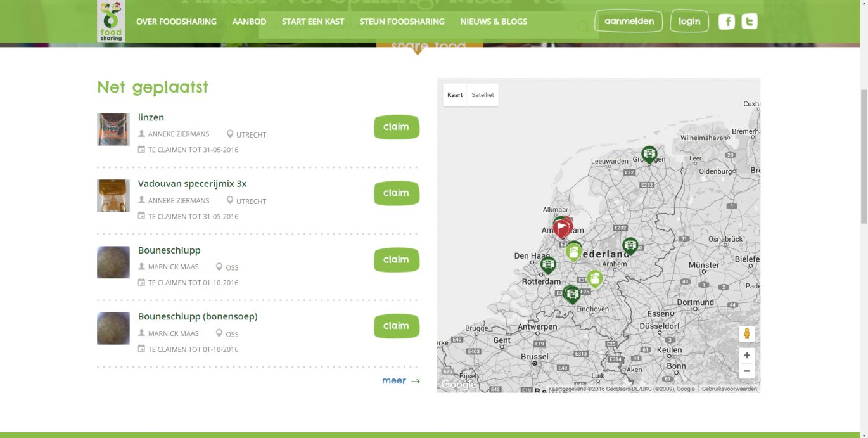
Task: Select the dark green marker above Eindhoven
Action: coord(572,294)
